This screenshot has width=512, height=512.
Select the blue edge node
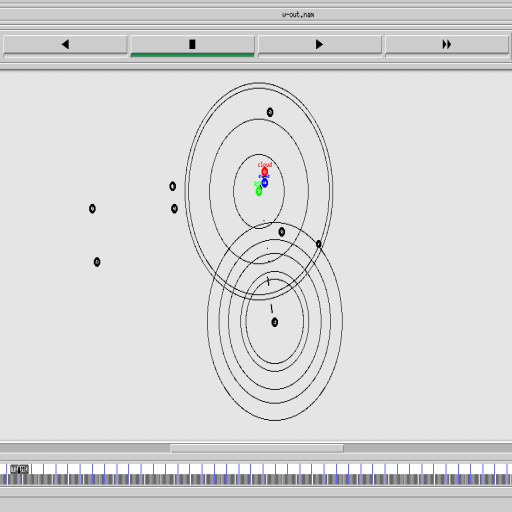click(264, 183)
